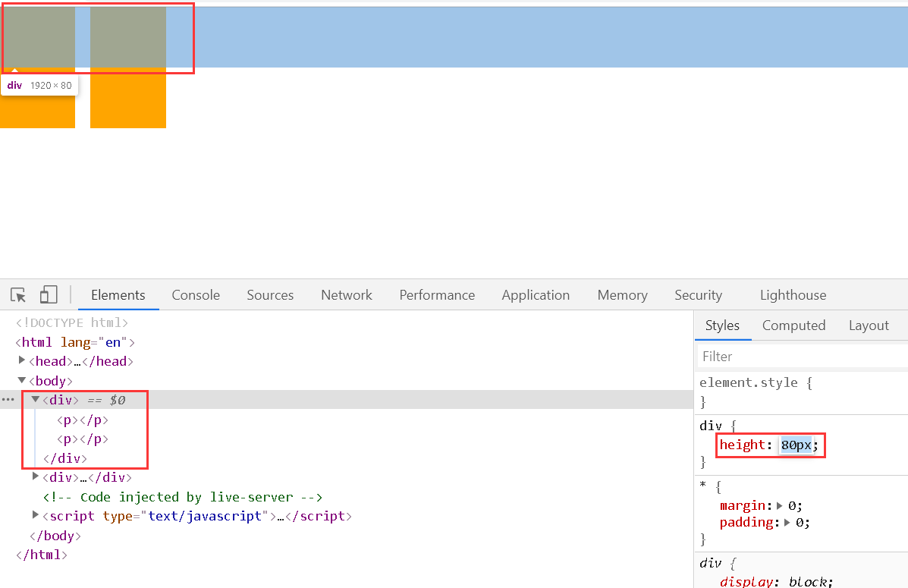
Task: Select the live-server injected comment row
Action: [182, 497]
